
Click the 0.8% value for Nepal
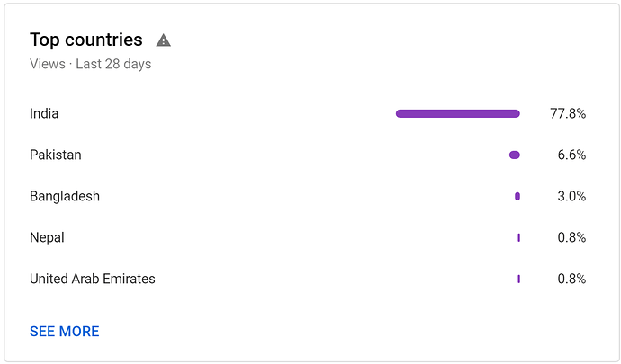click(571, 237)
